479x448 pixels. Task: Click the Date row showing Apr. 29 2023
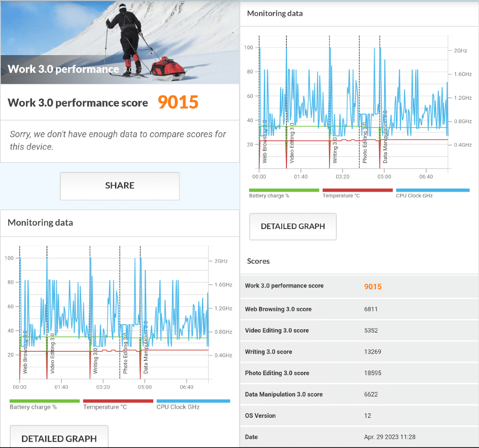tap(359, 437)
